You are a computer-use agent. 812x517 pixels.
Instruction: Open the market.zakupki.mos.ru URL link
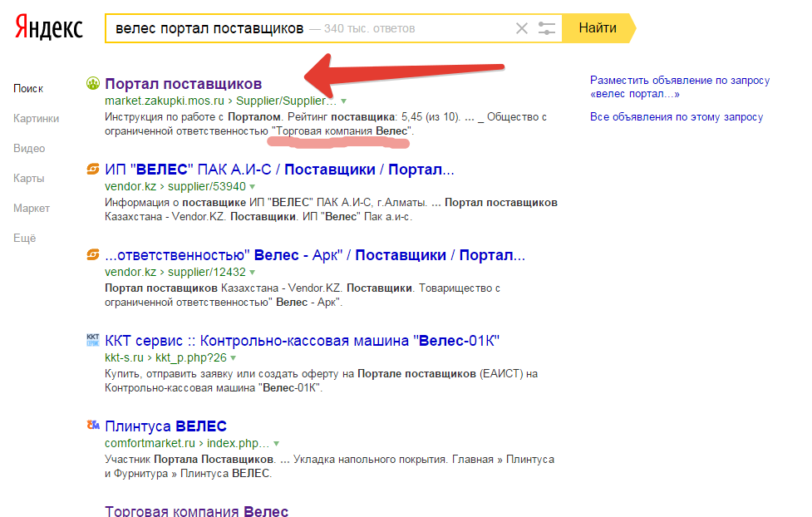coord(220,101)
